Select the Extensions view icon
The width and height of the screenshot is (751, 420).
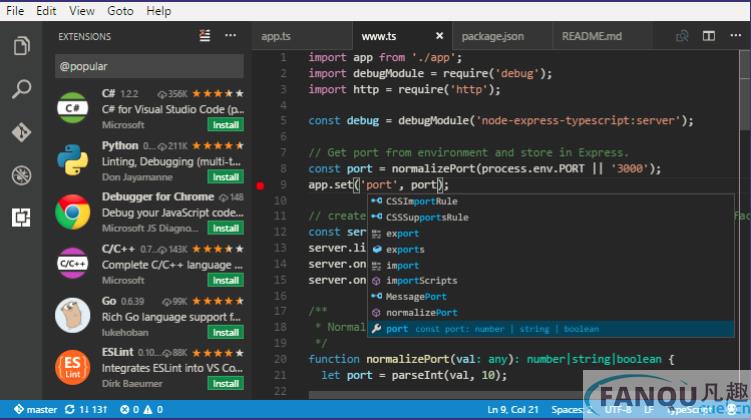(x=22, y=217)
